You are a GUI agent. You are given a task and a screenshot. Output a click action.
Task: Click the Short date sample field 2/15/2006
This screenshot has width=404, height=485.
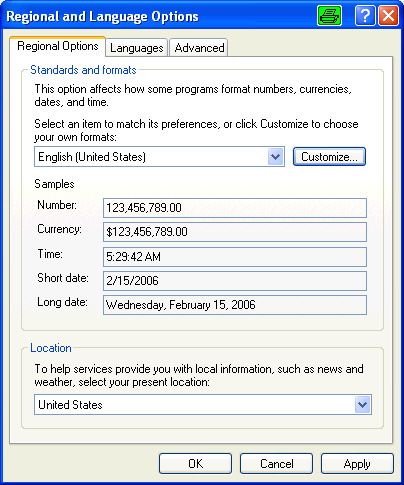pyautogui.click(x=235, y=281)
